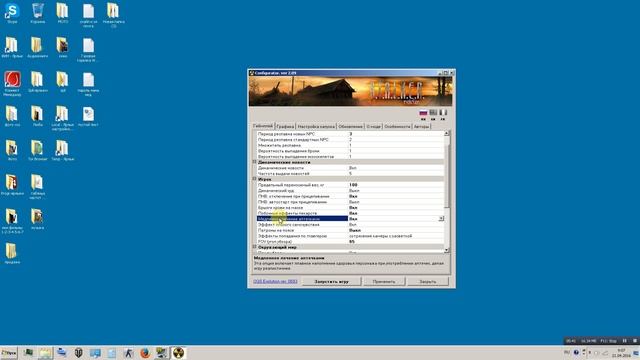Select the Russian flag language icon
Screen dimensions: 640x360
423,112
